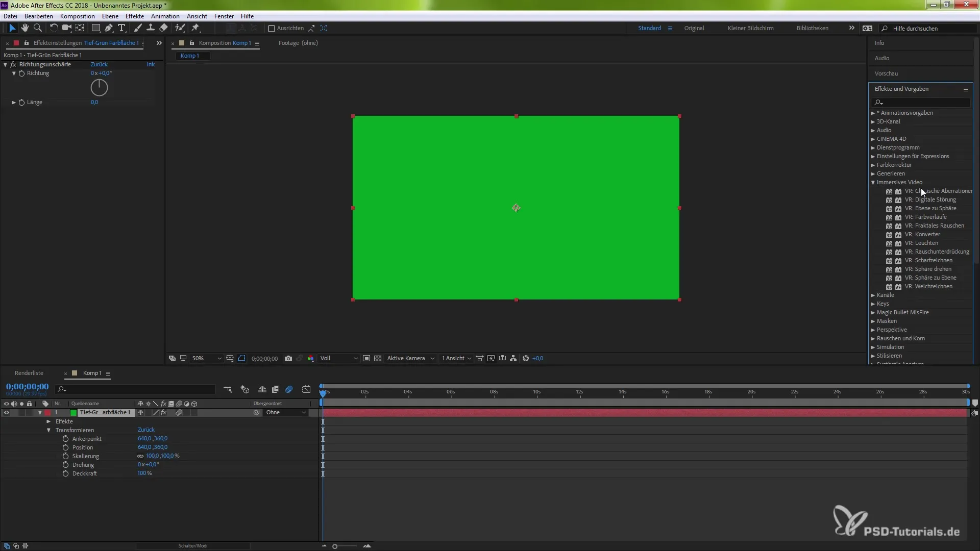Open the Datei menu
This screenshot has width=980, height=551.
[10, 16]
